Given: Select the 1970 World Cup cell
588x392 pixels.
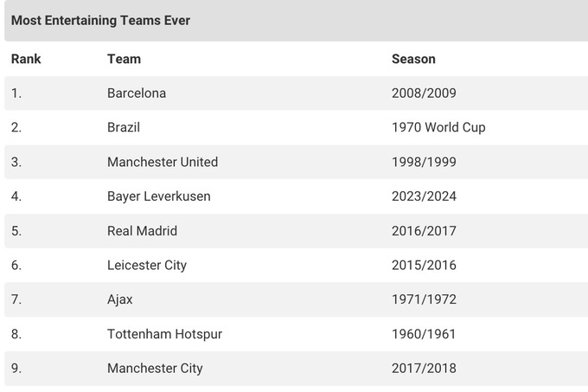Looking at the screenshot, I should [438, 127].
